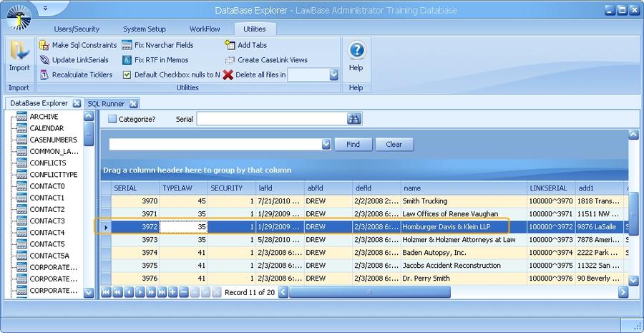Click table tree vertical scrollbar thumb
The image size is (644, 333).
tap(89, 134)
